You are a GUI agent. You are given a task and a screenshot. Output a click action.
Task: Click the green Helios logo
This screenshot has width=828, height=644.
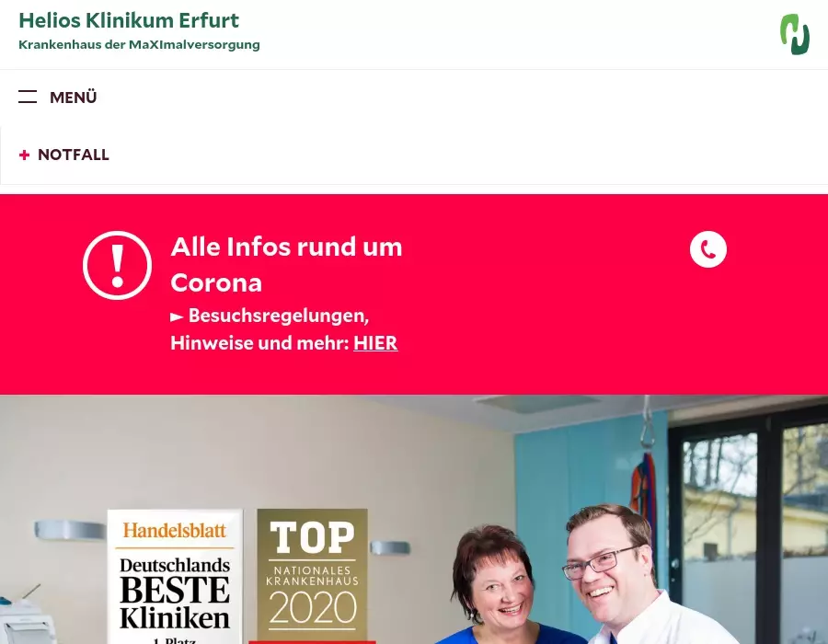pos(795,34)
